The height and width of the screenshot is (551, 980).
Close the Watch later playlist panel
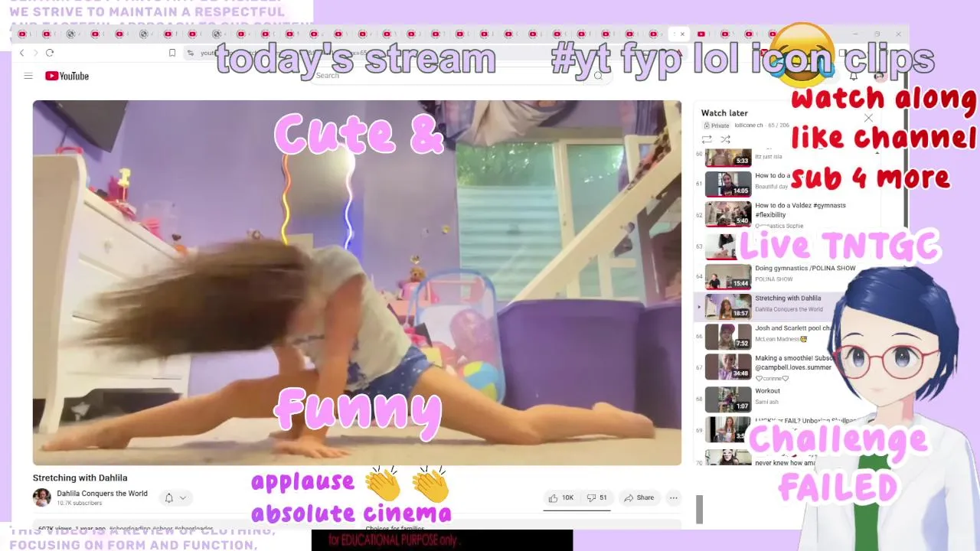tap(868, 118)
